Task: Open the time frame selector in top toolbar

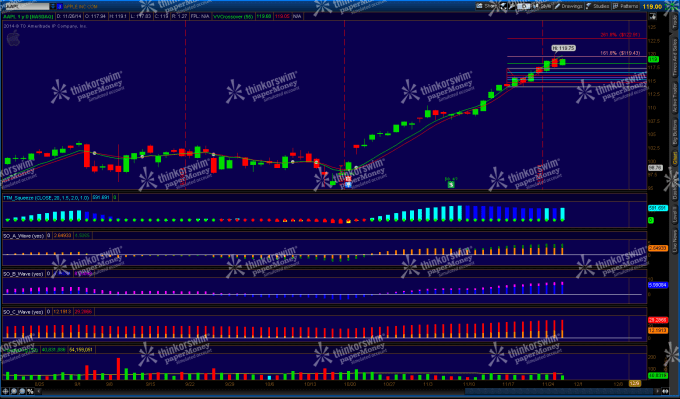Action: click(x=523, y=6)
